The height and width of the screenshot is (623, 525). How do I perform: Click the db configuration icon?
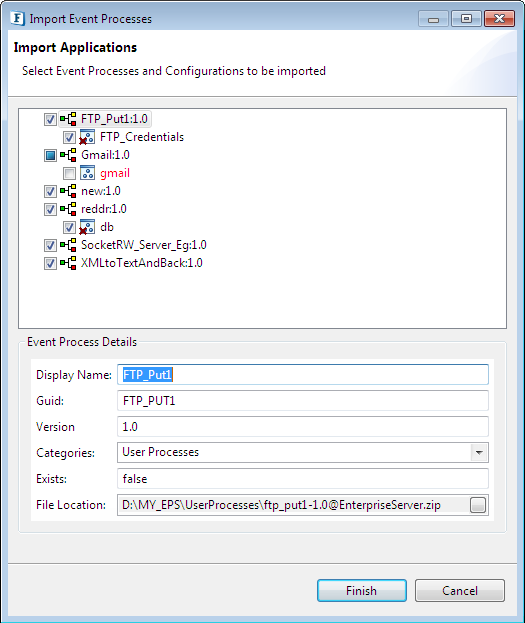click(x=87, y=227)
